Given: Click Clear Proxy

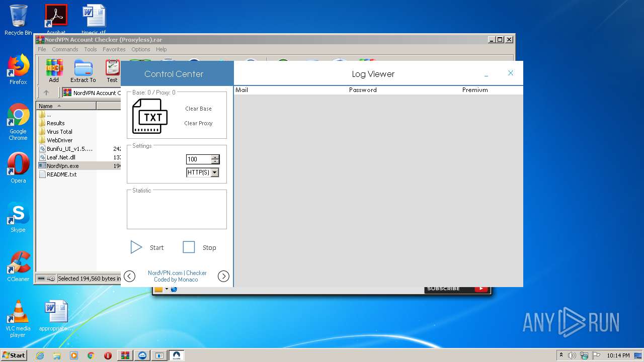Looking at the screenshot, I should pos(198,123).
